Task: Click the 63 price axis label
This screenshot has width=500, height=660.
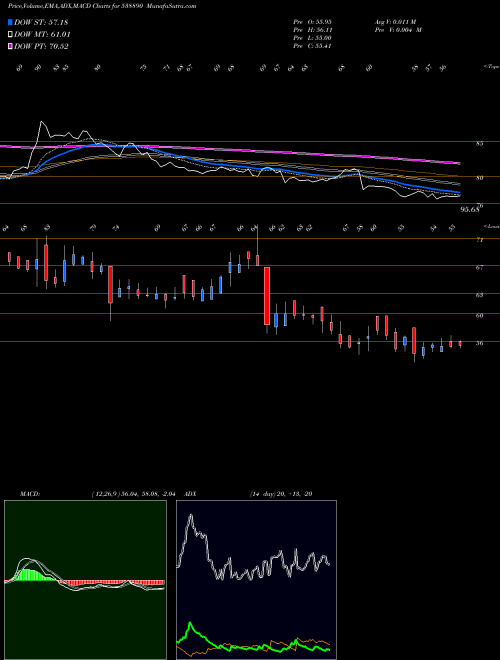Action: coord(479,295)
